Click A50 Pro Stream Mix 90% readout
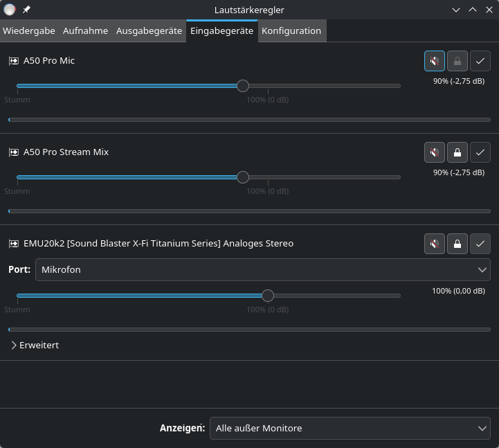499x448 pixels. (x=459, y=172)
